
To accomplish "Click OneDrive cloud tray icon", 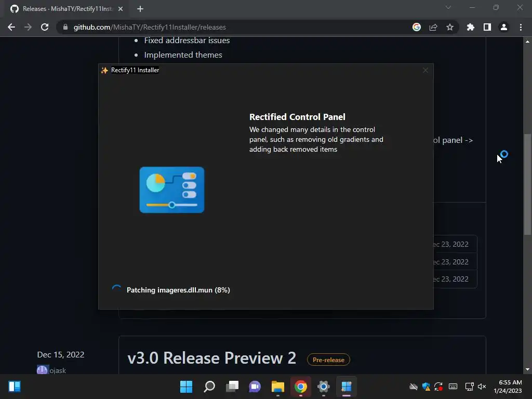I will coord(413,387).
